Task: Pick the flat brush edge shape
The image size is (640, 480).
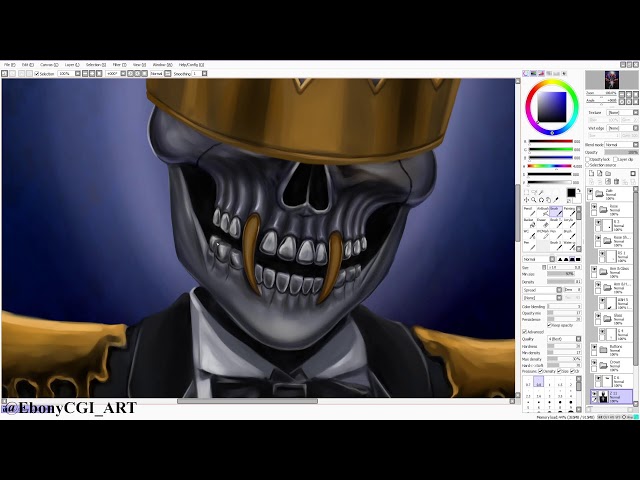Action: [578, 259]
